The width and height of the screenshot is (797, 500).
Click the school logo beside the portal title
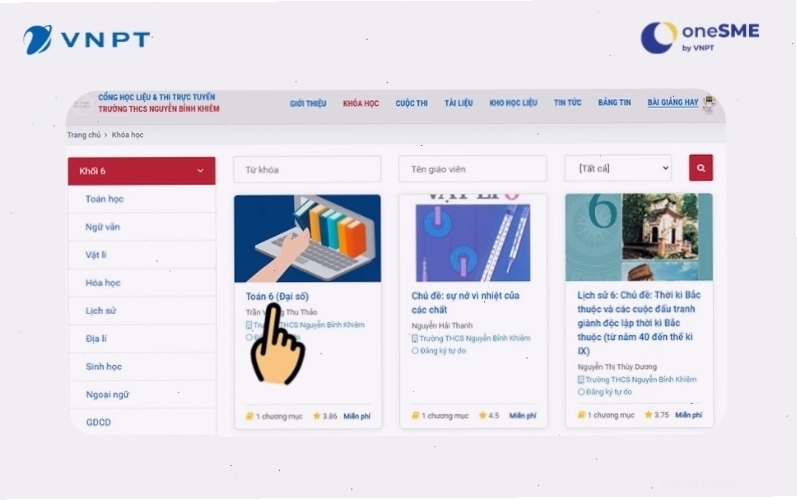[x=82, y=104]
